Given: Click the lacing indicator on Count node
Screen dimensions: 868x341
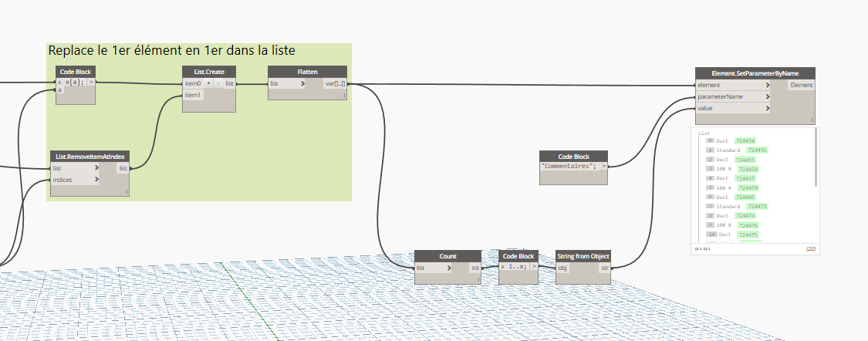Looking at the screenshot, I should click(478, 280).
